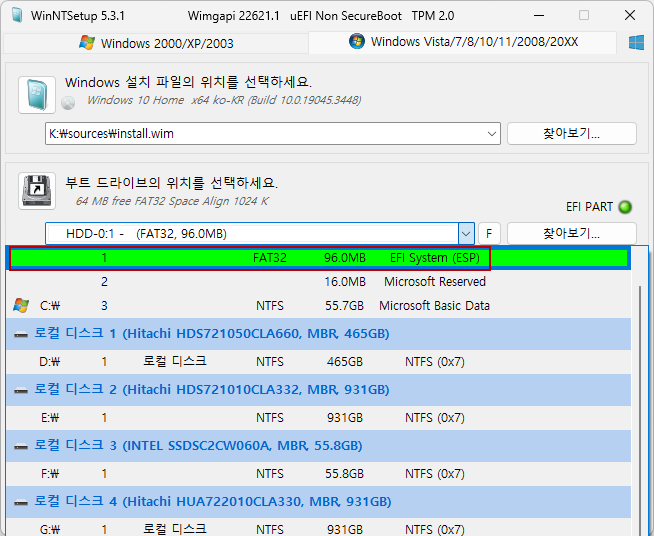Click the drive icon of 로컬 디스크 2 header
This screenshot has height=536, width=654.
pyautogui.click(x=21, y=390)
